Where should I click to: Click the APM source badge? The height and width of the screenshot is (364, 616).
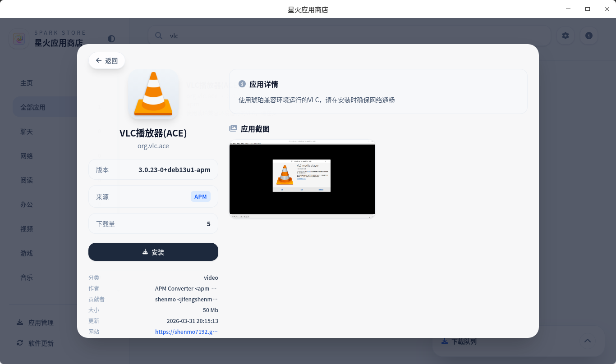[201, 196]
